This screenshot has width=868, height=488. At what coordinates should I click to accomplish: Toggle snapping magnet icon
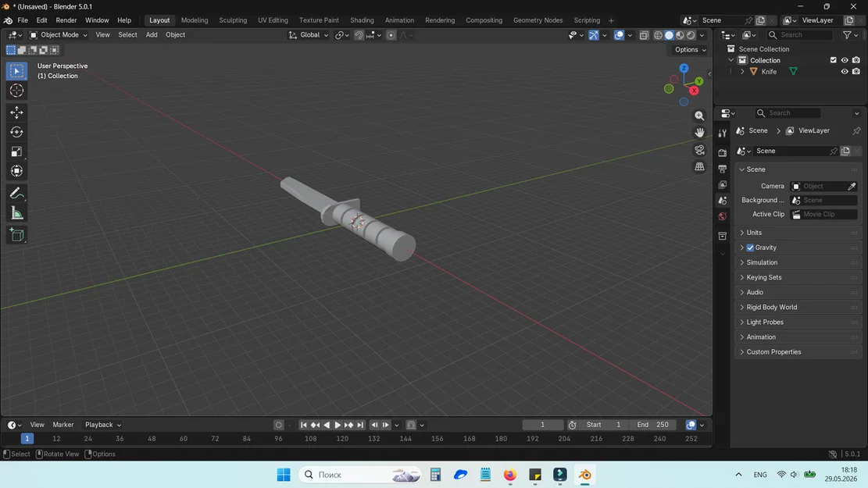click(359, 35)
